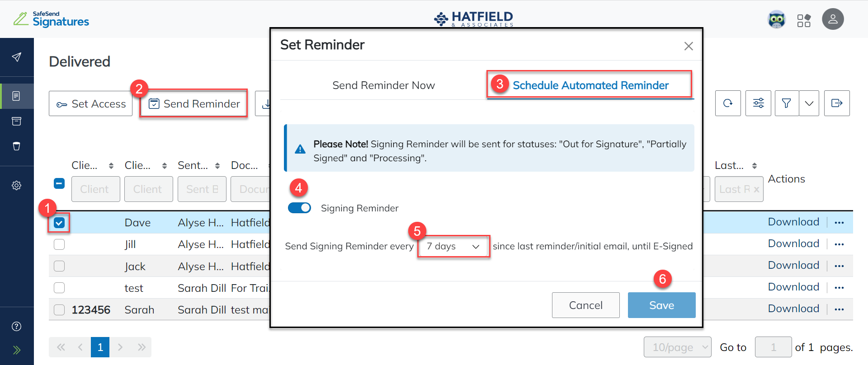Screen dimensions: 868x365
Task: Filter the list using the funnel icon
Action: (787, 103)
